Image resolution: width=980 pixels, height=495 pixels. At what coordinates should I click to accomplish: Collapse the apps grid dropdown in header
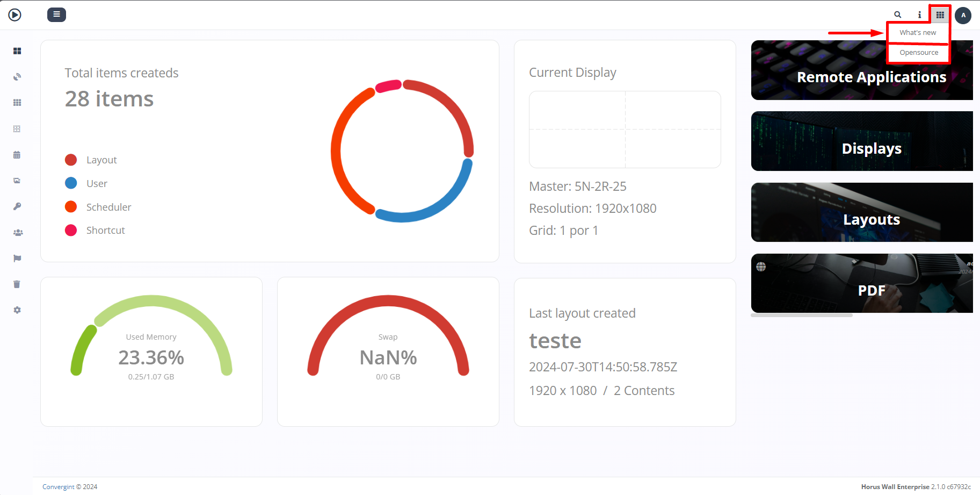940,15
